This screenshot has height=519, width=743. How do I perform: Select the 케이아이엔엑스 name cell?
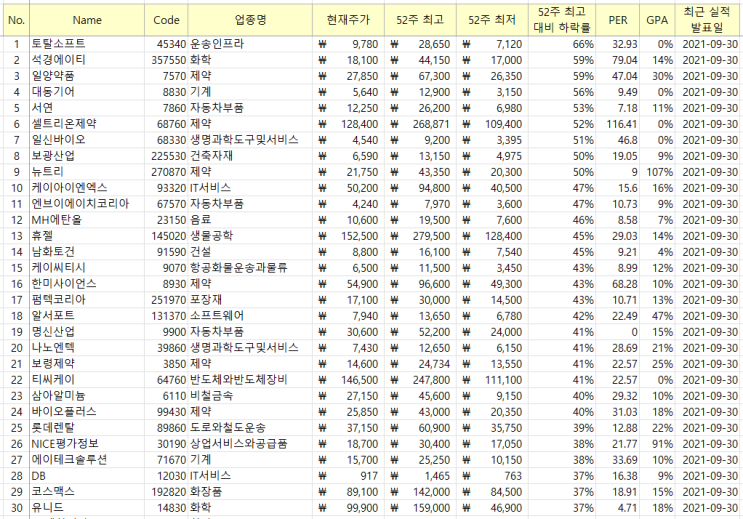[x=87, y=188]
